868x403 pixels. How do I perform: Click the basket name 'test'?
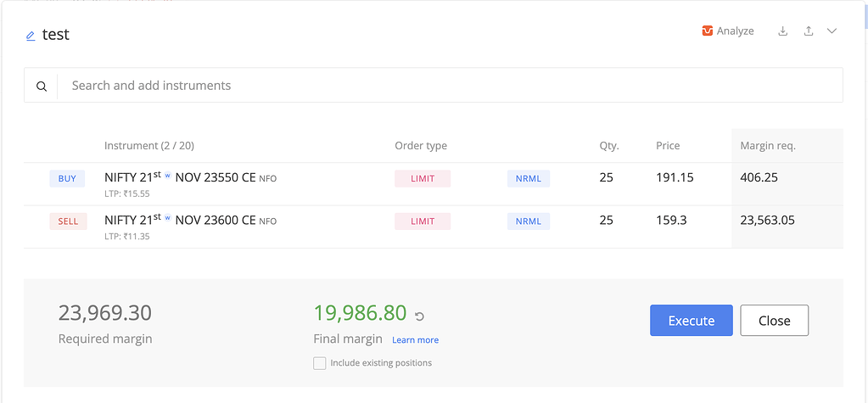click(55, 34)
